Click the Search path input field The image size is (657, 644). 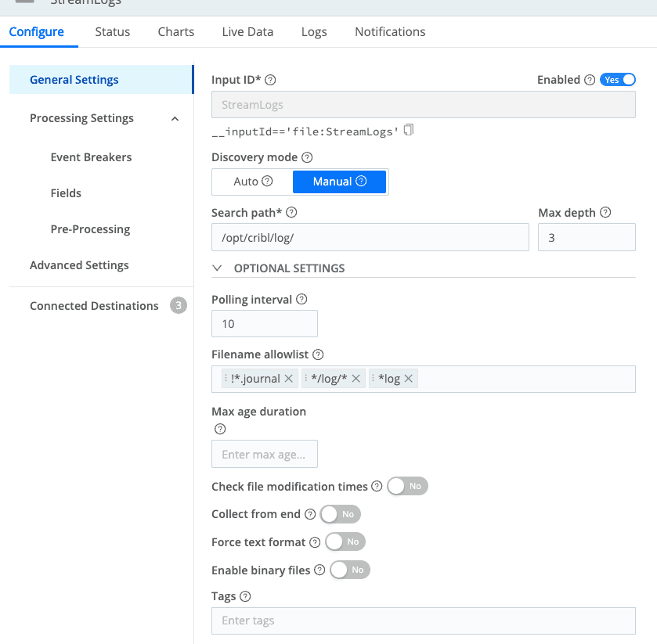(x=370, y=237)
